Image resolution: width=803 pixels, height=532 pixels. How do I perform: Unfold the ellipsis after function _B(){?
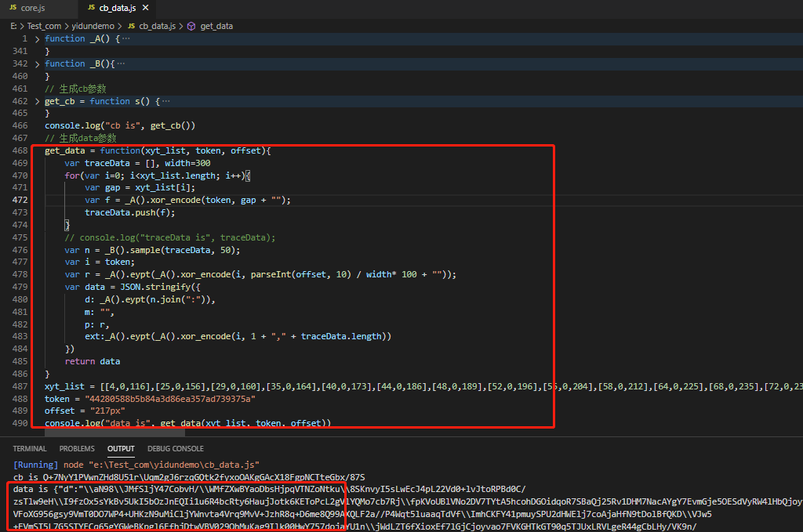coord(121,64)
